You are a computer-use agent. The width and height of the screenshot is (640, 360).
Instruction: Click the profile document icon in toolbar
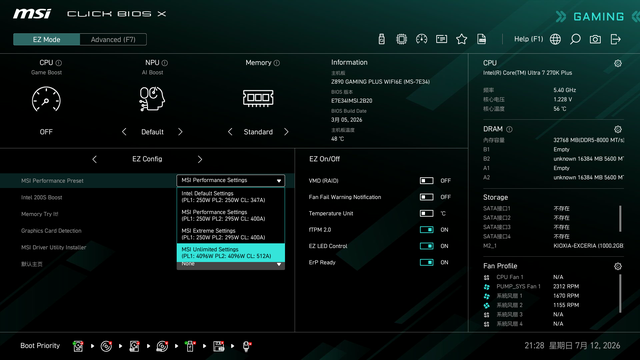coord(481,39)
